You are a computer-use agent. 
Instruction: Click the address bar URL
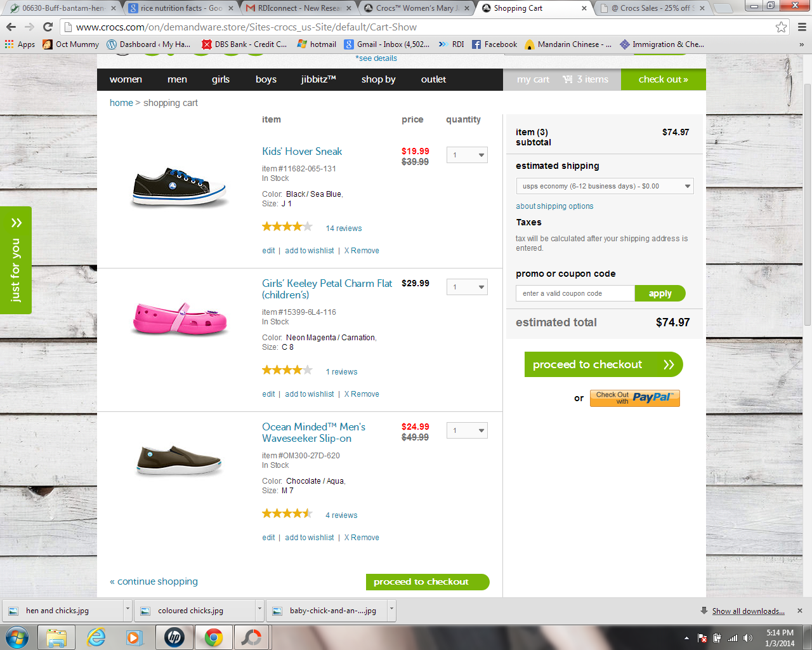(246, 27)
